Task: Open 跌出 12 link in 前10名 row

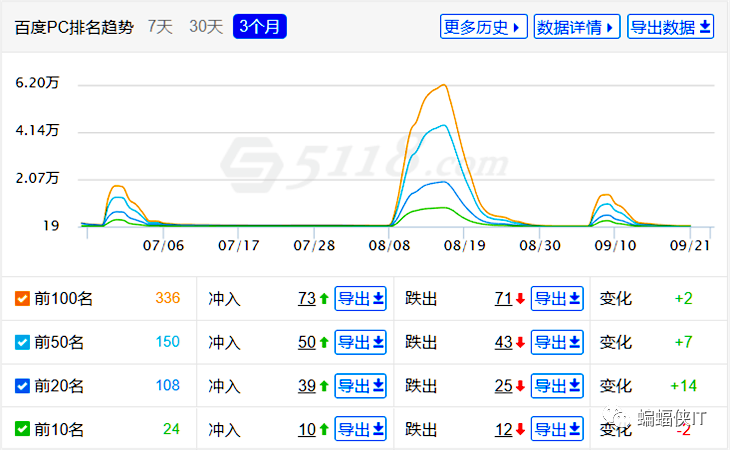Action: 503,429
